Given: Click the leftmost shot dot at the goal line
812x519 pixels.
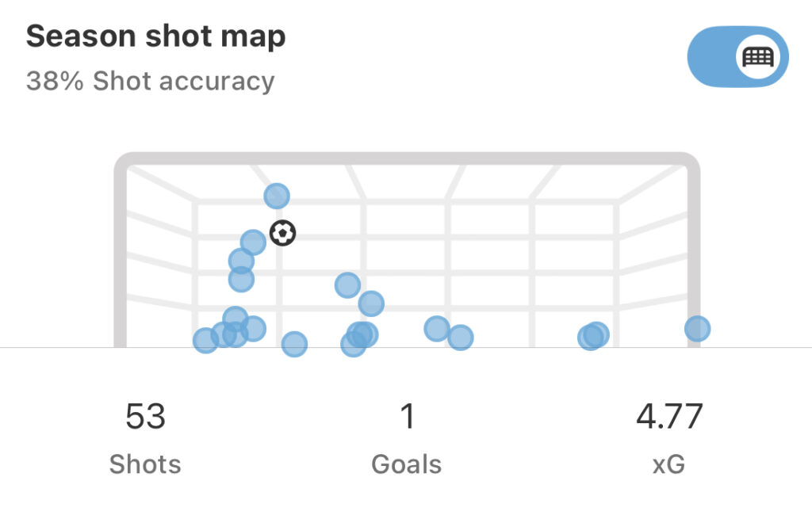Looking at the screenshot, I should pyautogui.click(x=205, y=341).
